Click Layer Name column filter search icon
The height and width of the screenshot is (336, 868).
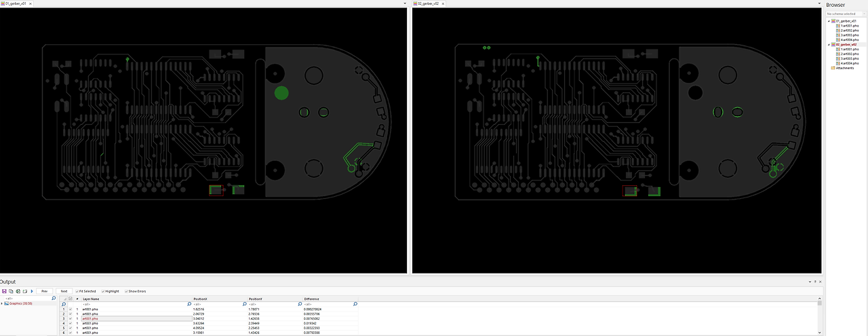point(189,304)
